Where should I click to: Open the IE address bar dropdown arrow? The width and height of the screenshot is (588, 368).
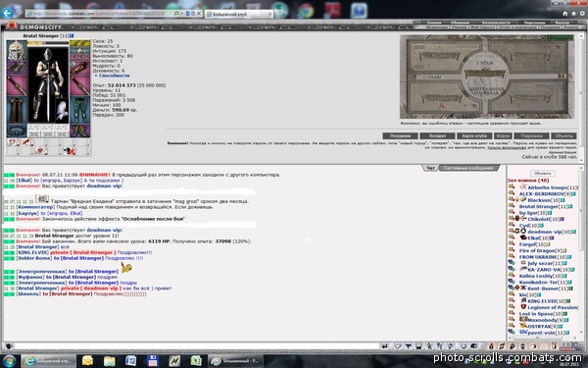(182, 14)
